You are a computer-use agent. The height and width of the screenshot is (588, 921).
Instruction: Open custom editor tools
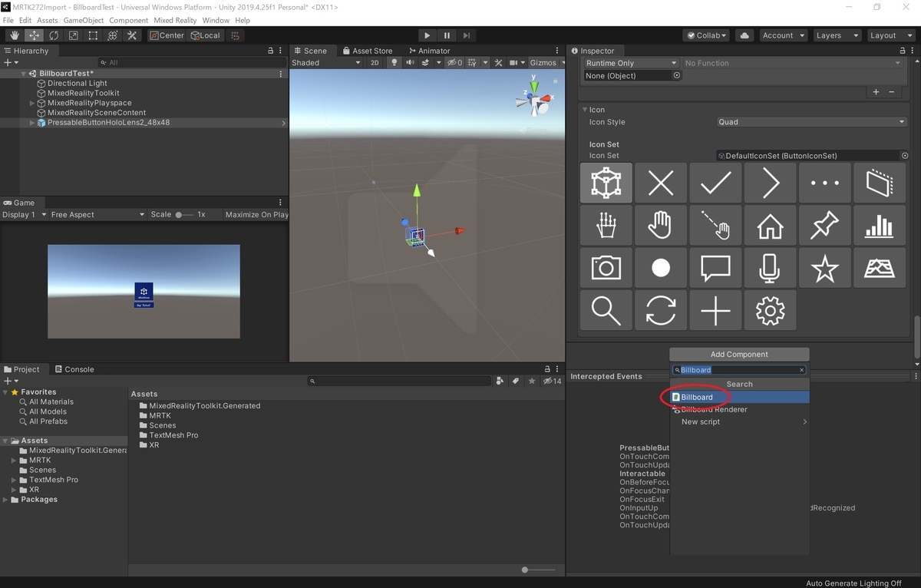132,35
